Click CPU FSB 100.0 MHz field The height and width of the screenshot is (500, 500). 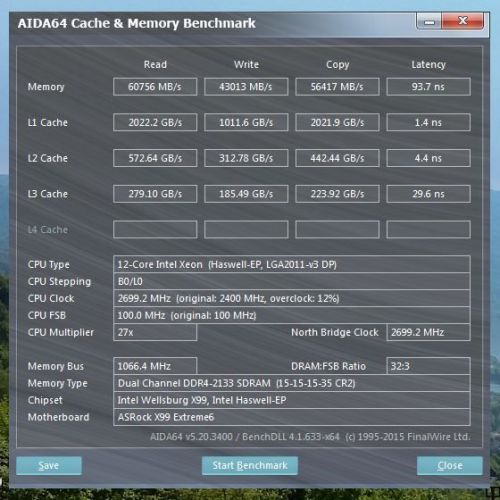292,315
